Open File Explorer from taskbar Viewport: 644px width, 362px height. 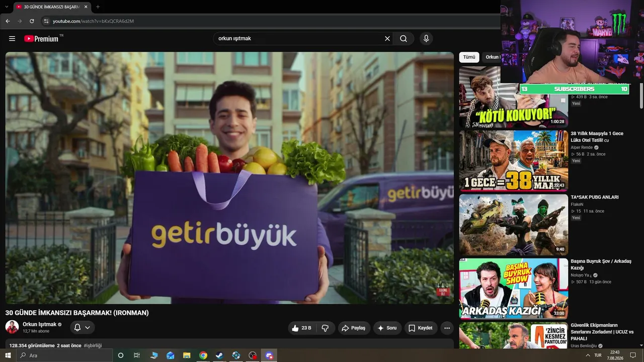(x=187, y=355)
